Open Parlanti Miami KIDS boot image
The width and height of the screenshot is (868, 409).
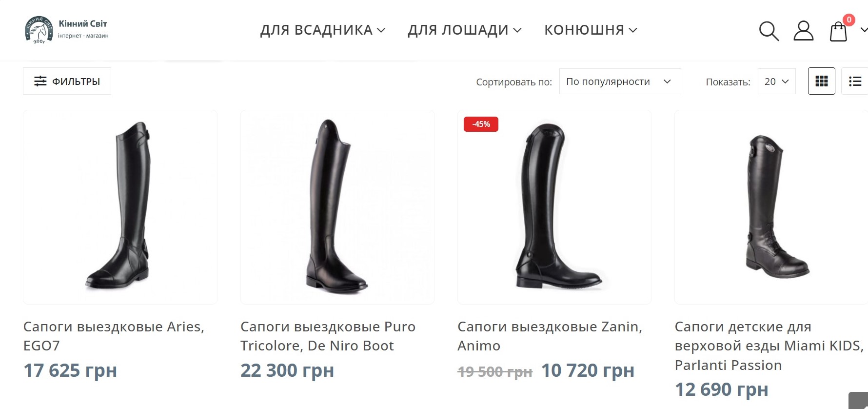click(771, 207)
